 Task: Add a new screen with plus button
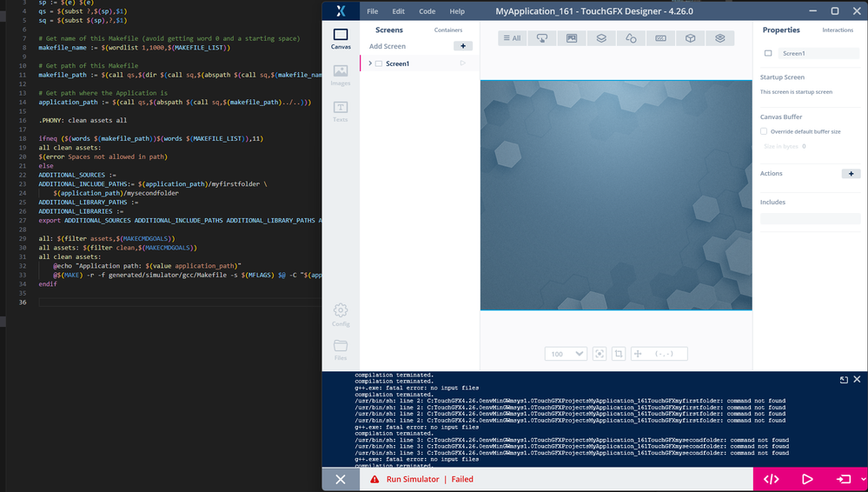(x=462, y=46)
